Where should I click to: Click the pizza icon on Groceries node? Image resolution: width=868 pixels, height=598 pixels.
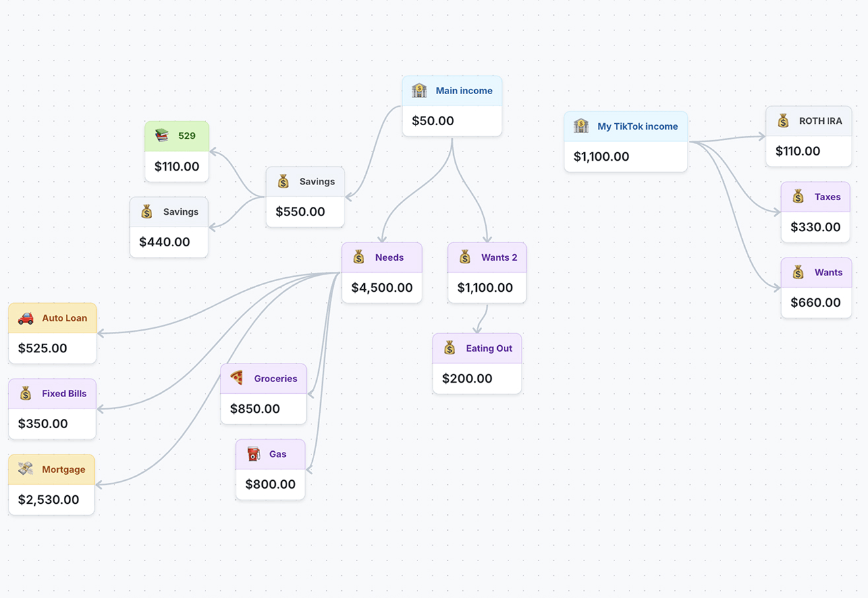(237, 379)
